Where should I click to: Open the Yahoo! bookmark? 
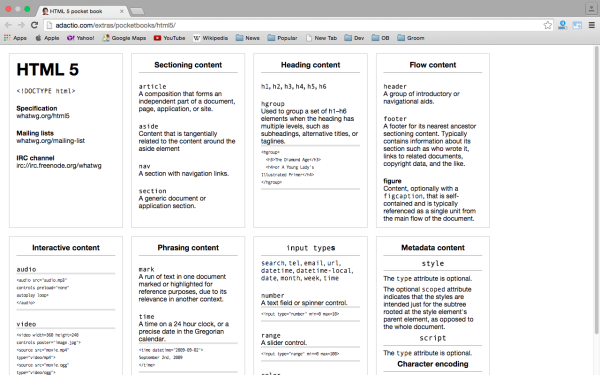(x=80, y=38)
